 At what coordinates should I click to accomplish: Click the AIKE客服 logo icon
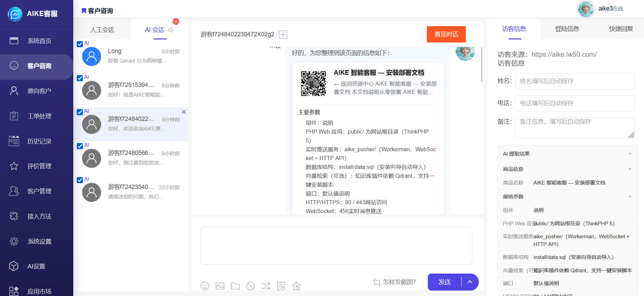[x=15, y=14]
